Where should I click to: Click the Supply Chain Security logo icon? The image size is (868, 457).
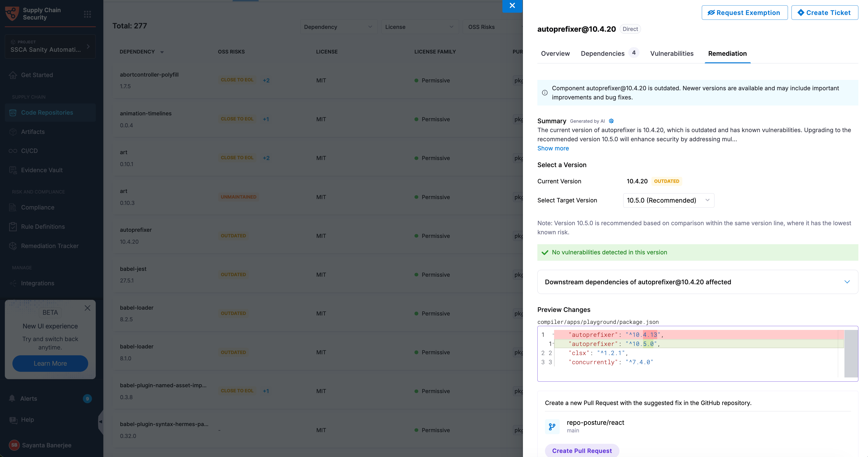[12, 14]
